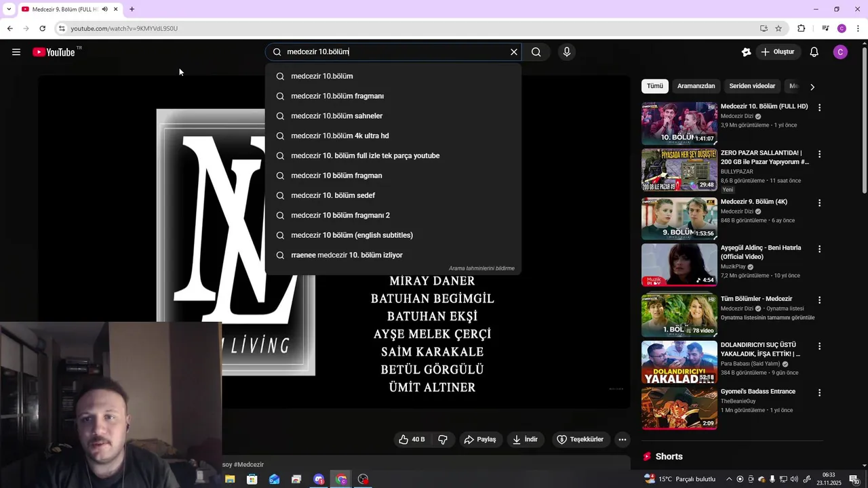Close the Medcezir 9. Bölüm tab
Image resolution: width=868 pixels, height=488 pixels.
[116, 9]
